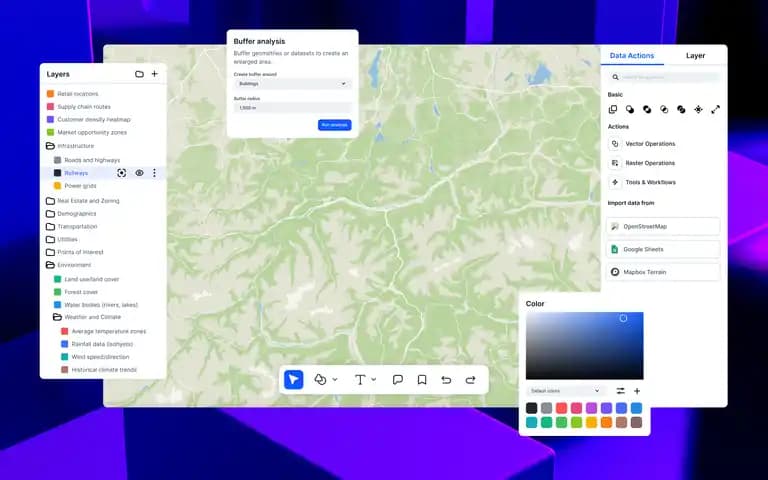Click the Buffer radius input field
Screen dimensions: 768x480
[x=292, y=108]
